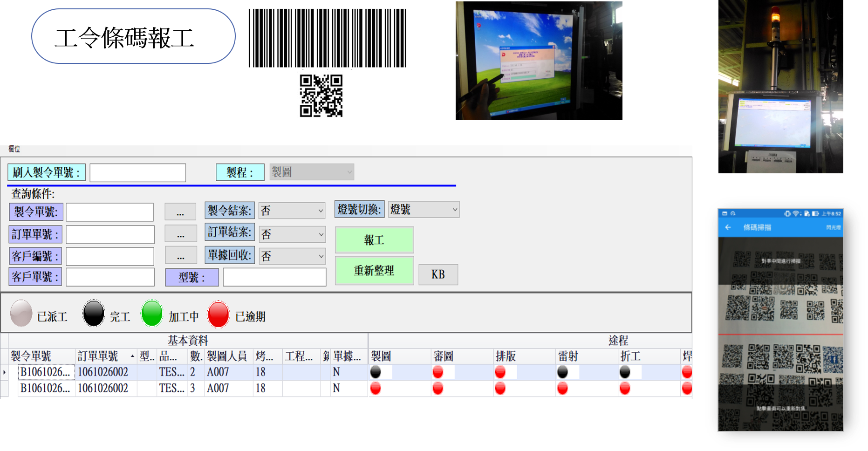The height and width of the screenshot is (451, 868).
Task: Click 審圖 status light in quantity 3 row
Action: click(x=437, y=388)
